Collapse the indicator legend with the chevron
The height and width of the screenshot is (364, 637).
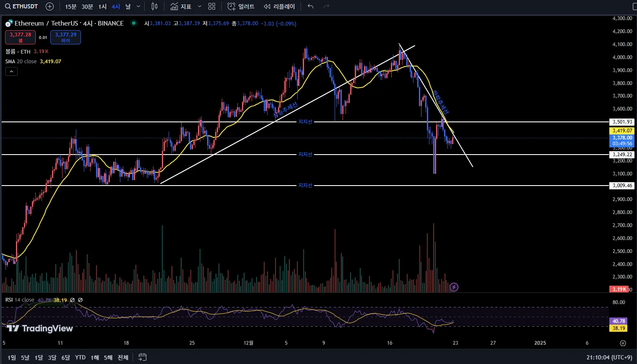11,72
